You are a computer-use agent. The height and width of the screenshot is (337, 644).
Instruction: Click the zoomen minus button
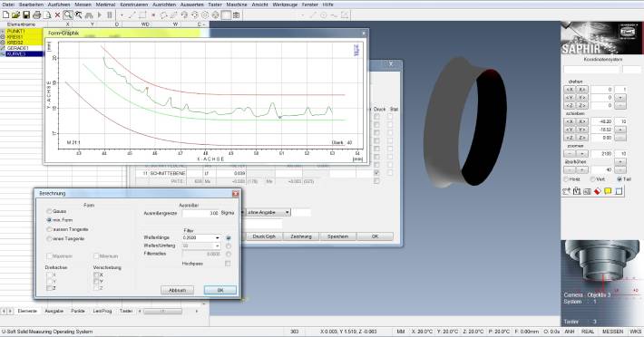pyautogui.click(x=570, y=154)
